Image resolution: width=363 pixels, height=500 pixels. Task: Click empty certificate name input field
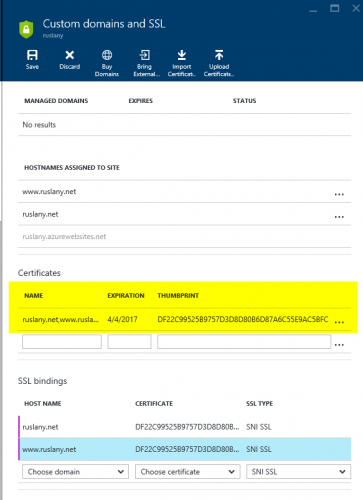(x=62, y=342)
